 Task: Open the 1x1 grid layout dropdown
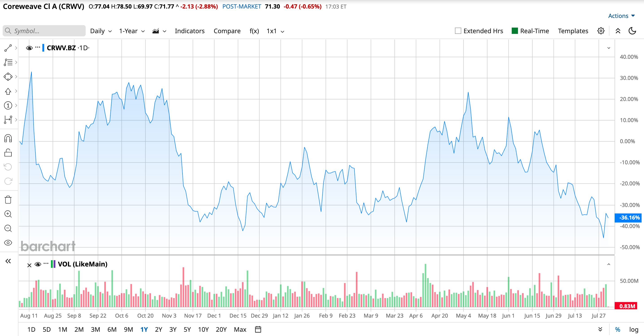click(275, 31)
